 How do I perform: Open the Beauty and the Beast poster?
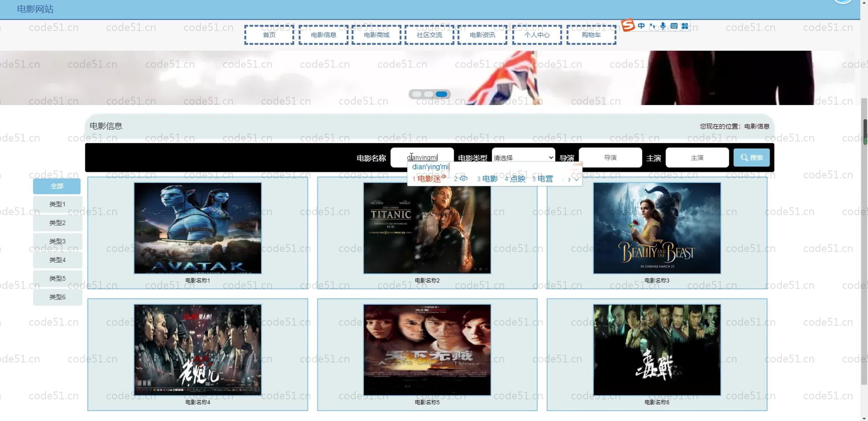point(657,228)
